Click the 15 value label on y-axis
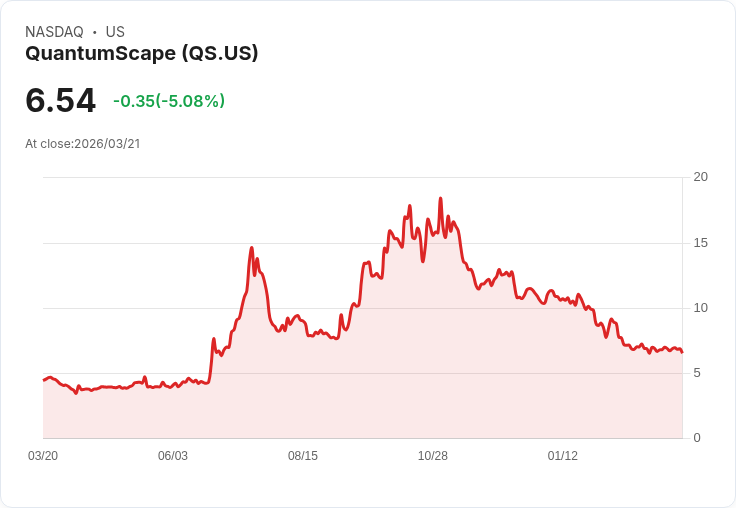The width and height of the screenshot is (736, 508). click(700, 243)
